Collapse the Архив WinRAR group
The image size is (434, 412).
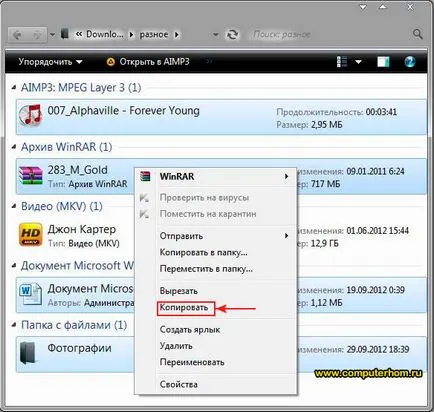[x=14, y=147]
